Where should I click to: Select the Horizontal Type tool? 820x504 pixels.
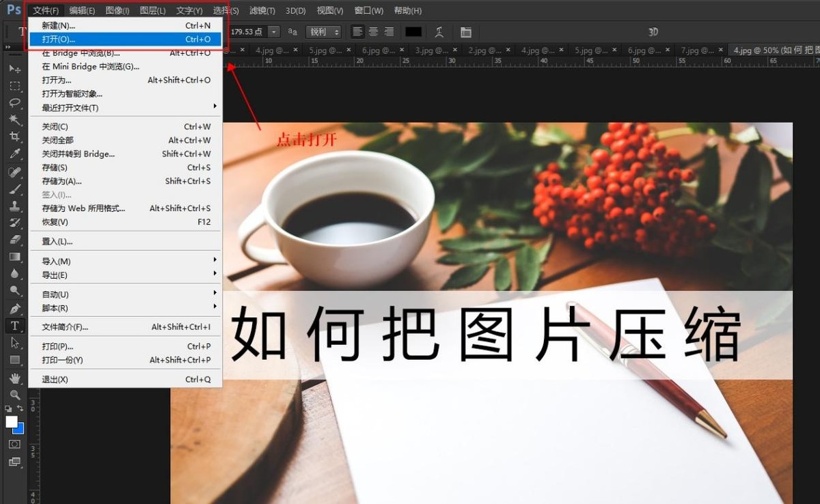coord(15,326)
